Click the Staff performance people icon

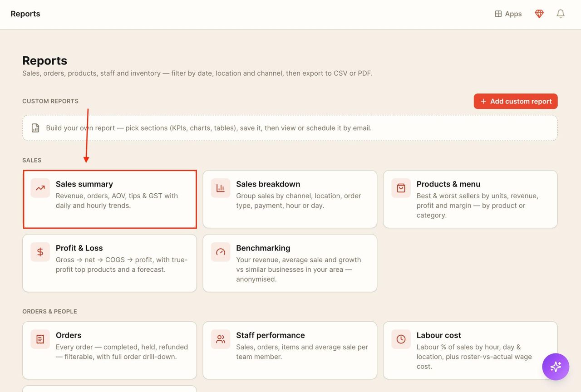point(221,339)
